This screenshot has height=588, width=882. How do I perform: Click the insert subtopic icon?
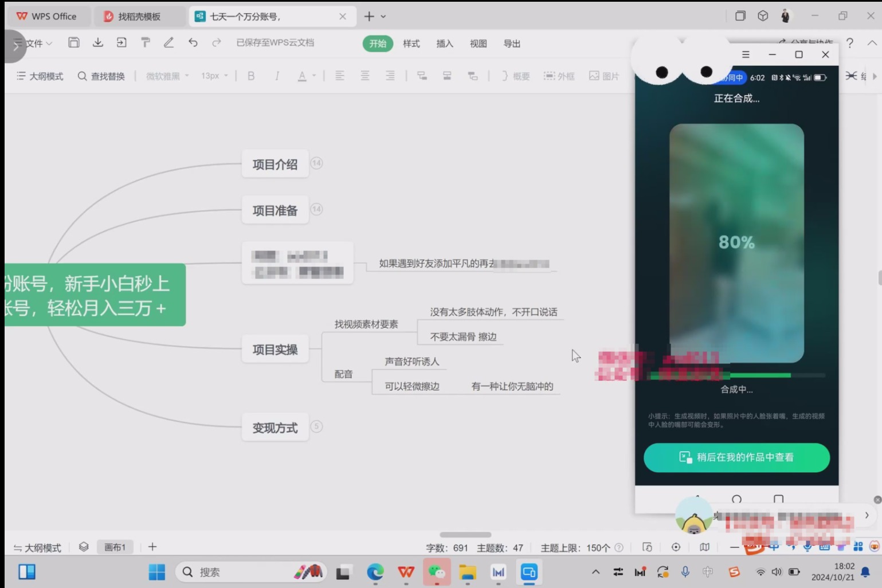tap(422, 76)
